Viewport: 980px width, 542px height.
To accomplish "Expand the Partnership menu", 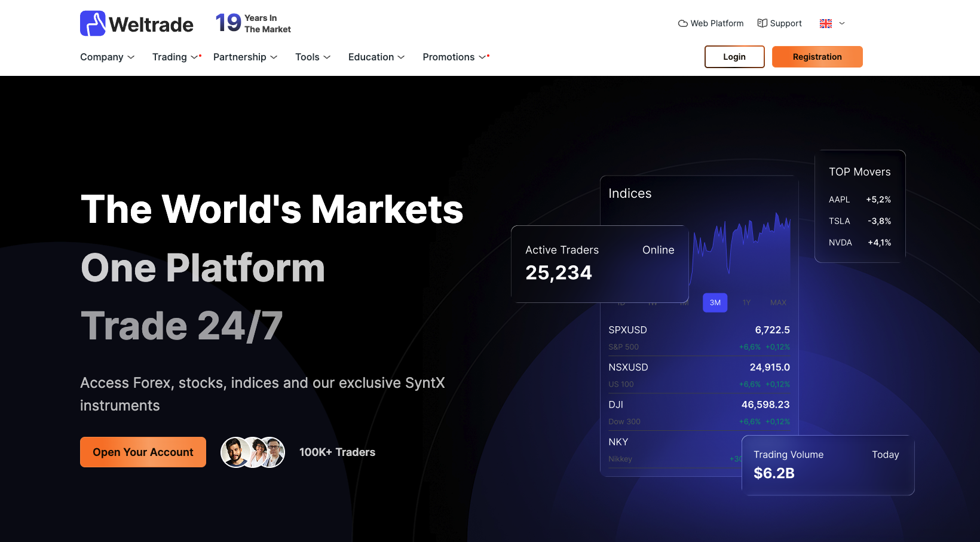I will [245, 57].
